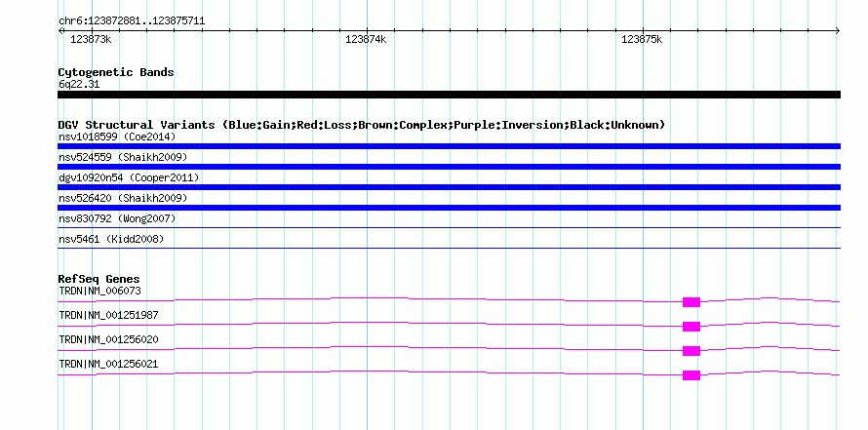The image size is (868, 430).
Task: Open dgv10920n54 (Cooper2011) variant label
Action: click(x=129, y=177)
